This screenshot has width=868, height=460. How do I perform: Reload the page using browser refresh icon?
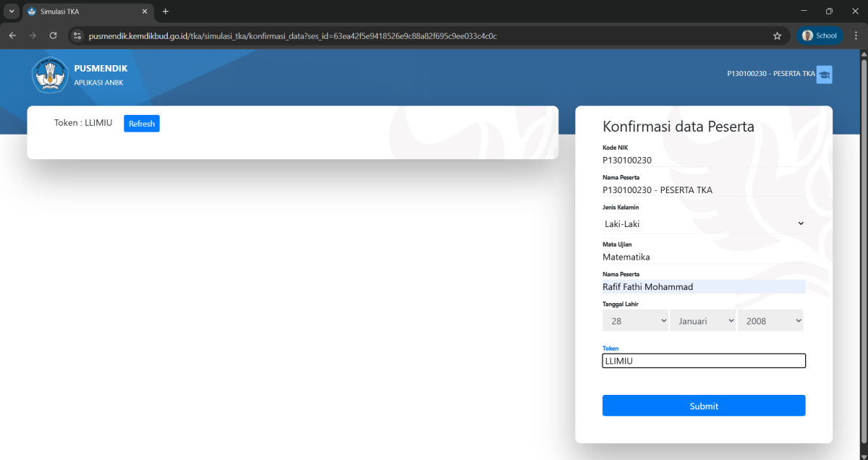[53, 35]
